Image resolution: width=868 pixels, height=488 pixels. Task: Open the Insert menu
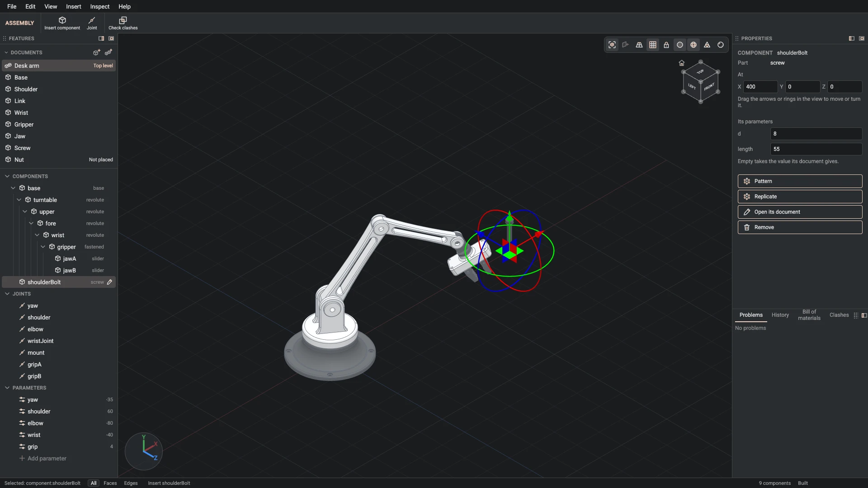coord(74,6)
